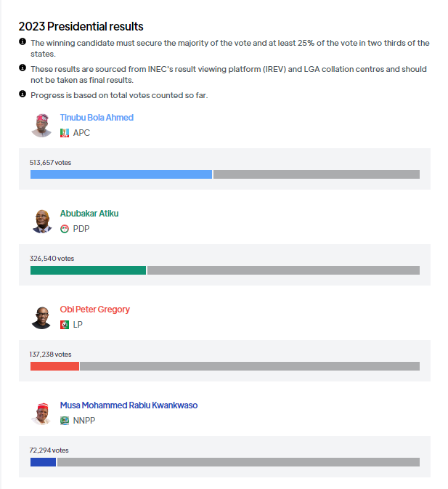Image resolution: width=448 pixels, height=489 pixels.
Task: Click the 2023 Presidential results heading
Action: [x=81, y=27]
